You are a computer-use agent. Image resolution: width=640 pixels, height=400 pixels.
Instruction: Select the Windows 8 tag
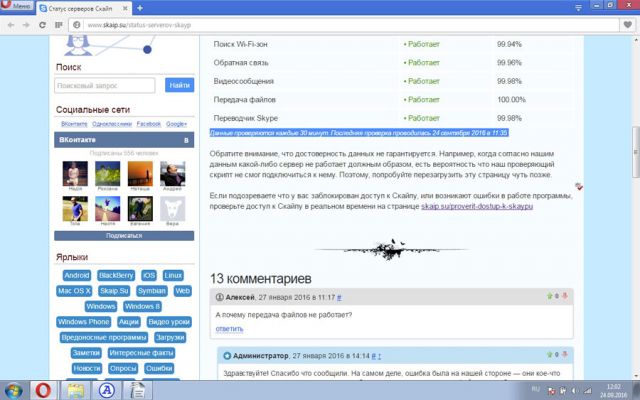[142, 307]
